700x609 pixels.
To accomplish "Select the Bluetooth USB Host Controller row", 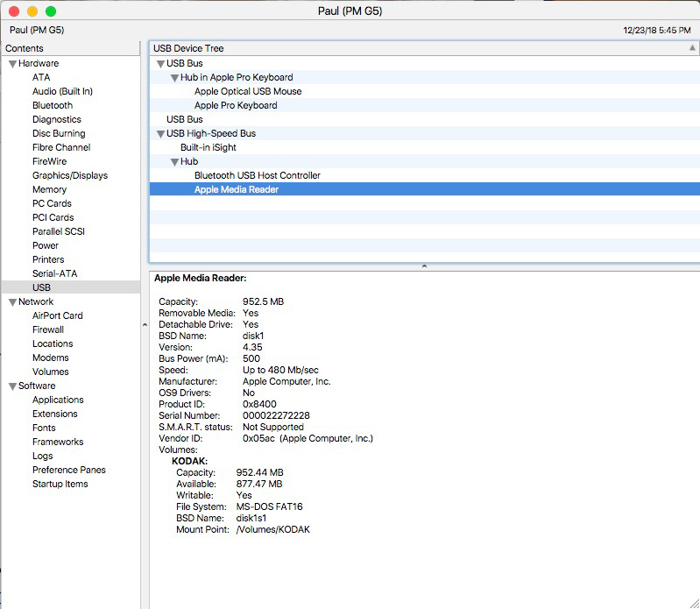I will 258,175.
